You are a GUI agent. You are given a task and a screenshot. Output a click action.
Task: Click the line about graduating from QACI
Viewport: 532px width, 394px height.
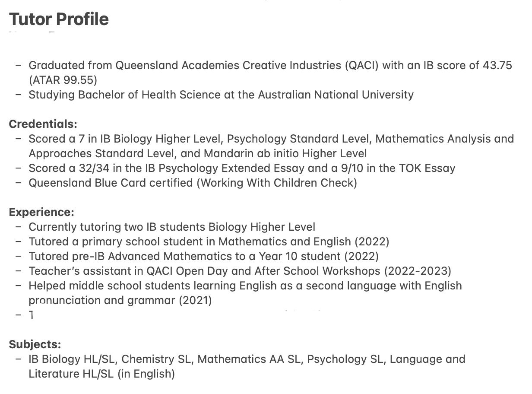click(270, 65)
